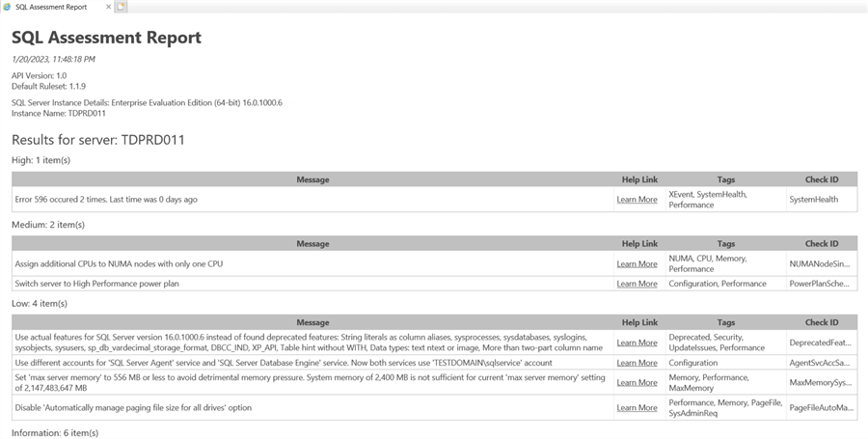Open Learn More for NUMA nodes row
Screen dimensions: 868x439
637,264
